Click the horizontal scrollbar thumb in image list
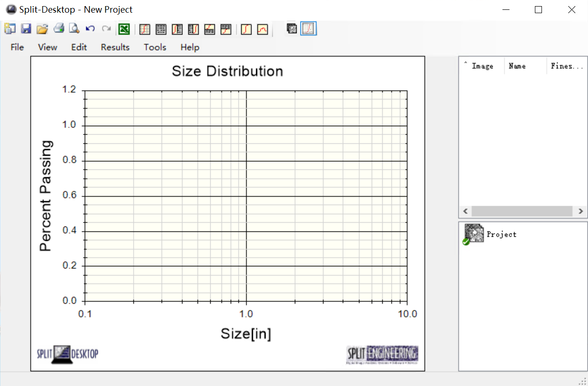 [x=522, y=211]
